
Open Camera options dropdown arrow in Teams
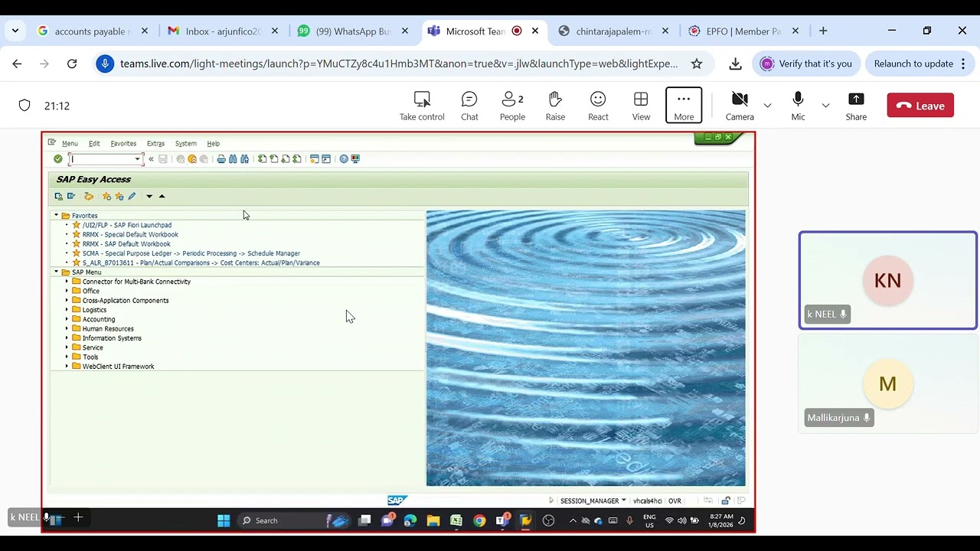(767, 106)
